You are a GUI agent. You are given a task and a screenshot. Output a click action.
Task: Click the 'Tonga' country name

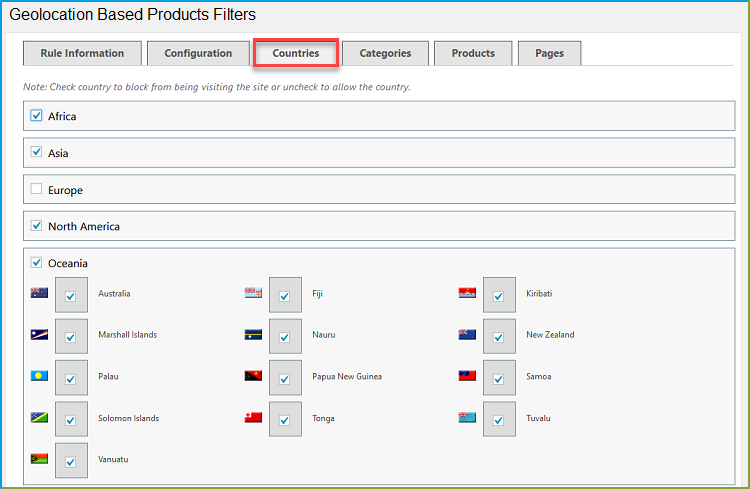point(323,418)
